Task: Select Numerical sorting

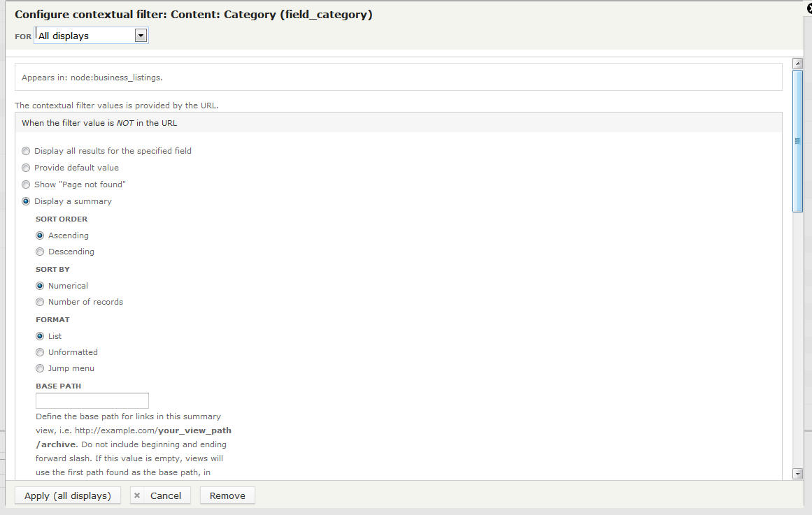Action: (x=40, y=286)
